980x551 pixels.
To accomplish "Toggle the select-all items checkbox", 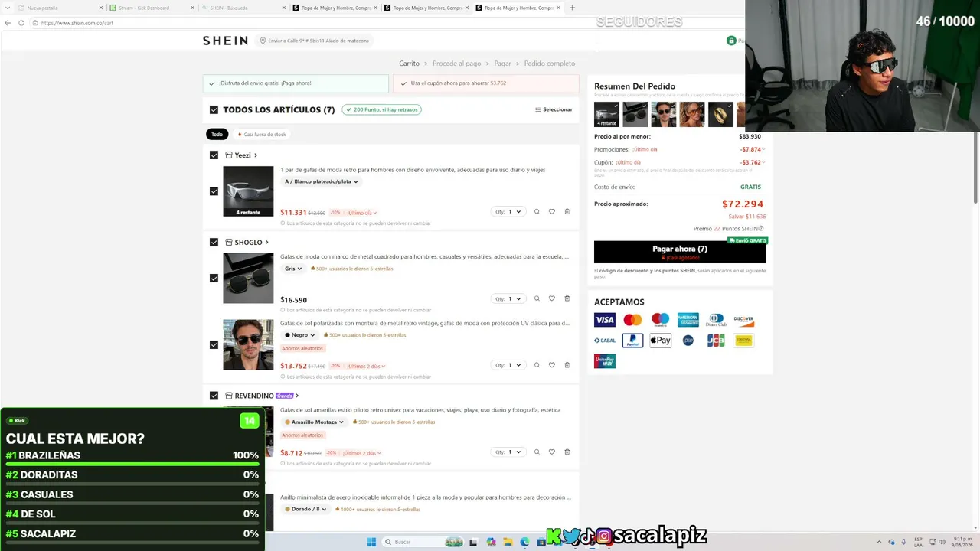I will pos(214,109).
